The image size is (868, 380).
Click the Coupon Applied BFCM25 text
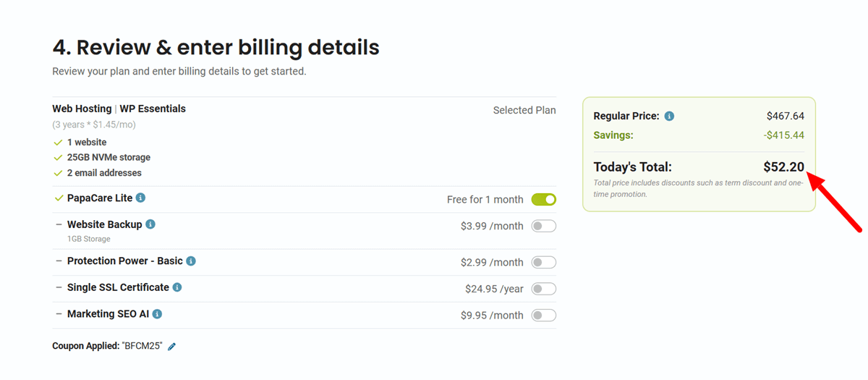tap(107, 346)
